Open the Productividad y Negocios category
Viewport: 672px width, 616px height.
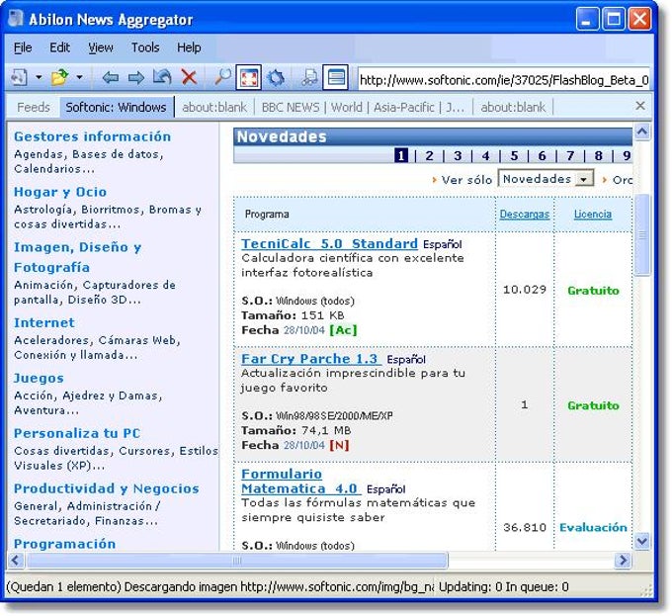(107, 488)
